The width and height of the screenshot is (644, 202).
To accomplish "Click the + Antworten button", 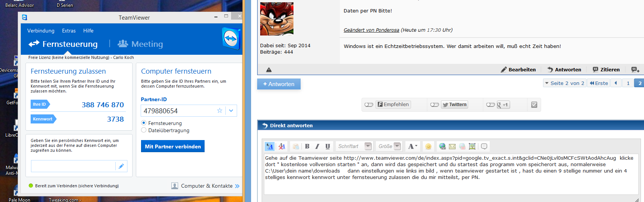I will [x=279, y=84].
